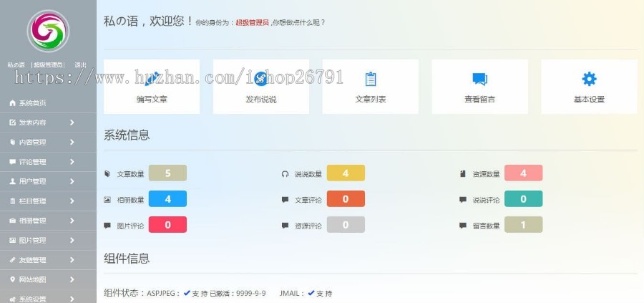The image size is (644, 303).
Task: Click the round icon on the 发布说说 card
Action: click(260, 79)
